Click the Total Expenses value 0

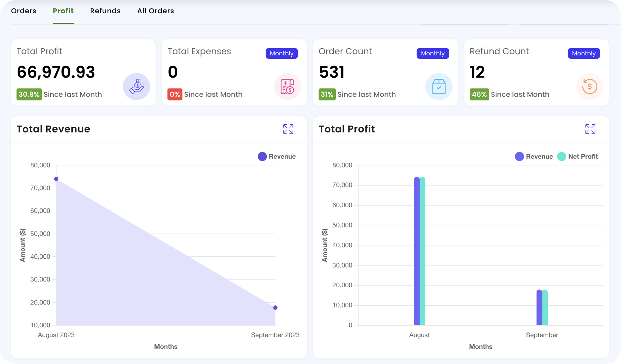coord(173,72)
